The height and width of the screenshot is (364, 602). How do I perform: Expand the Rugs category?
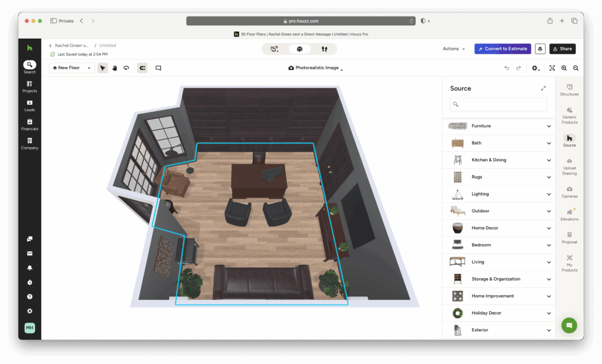pyautogui.click(x=498, y=176)
